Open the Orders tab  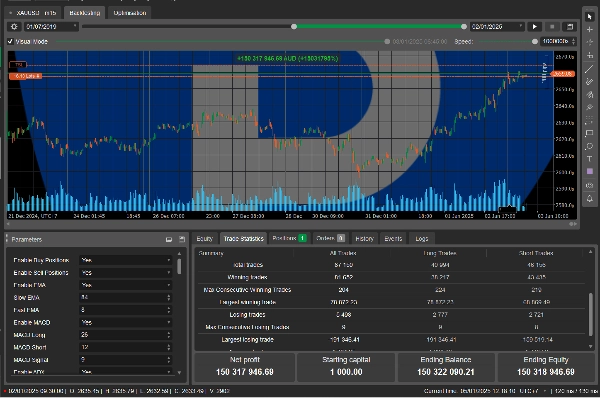pyautogui.click(x=331, y=238)
